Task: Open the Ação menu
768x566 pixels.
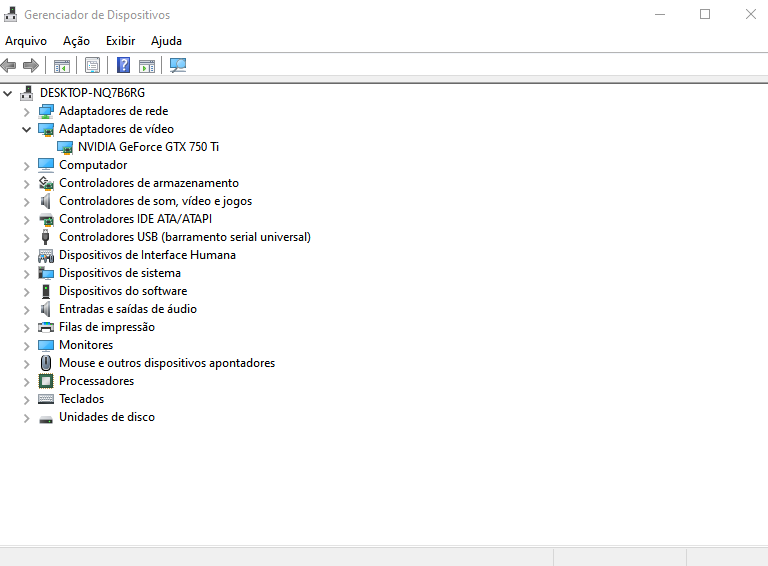Action: click(76, 41)
